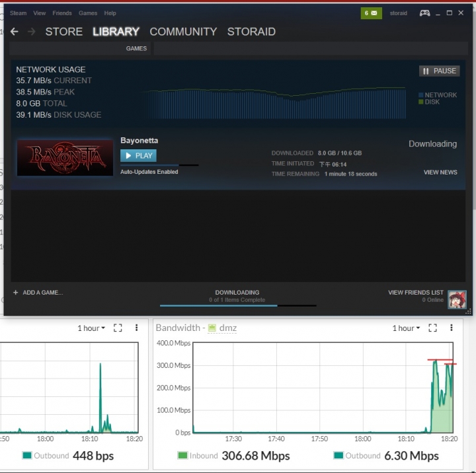This screenshot has height=473, width=476.
Task: Click the network usage graph
Action: point(273,103)
